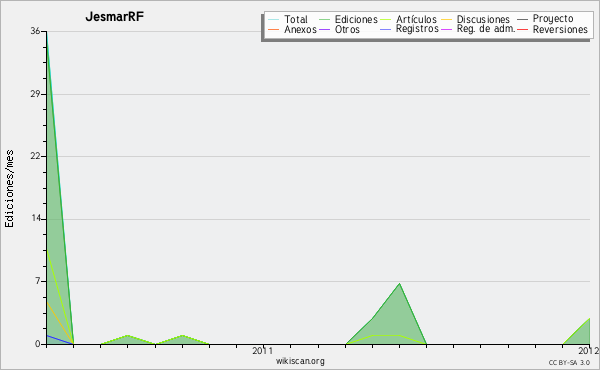
Task: Click the red Reversiones legend line swatch
Action: click(522, 29)
